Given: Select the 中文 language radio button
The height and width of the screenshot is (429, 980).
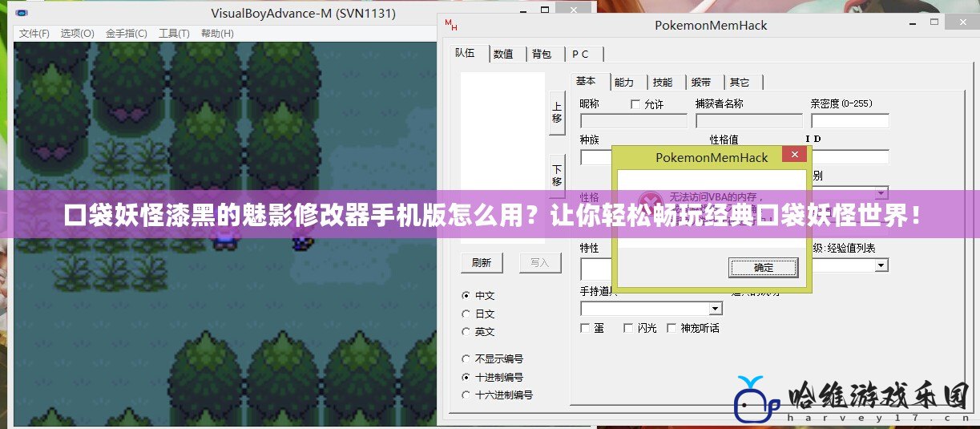Looking at the screenshot, I should (x=479, y=296).
